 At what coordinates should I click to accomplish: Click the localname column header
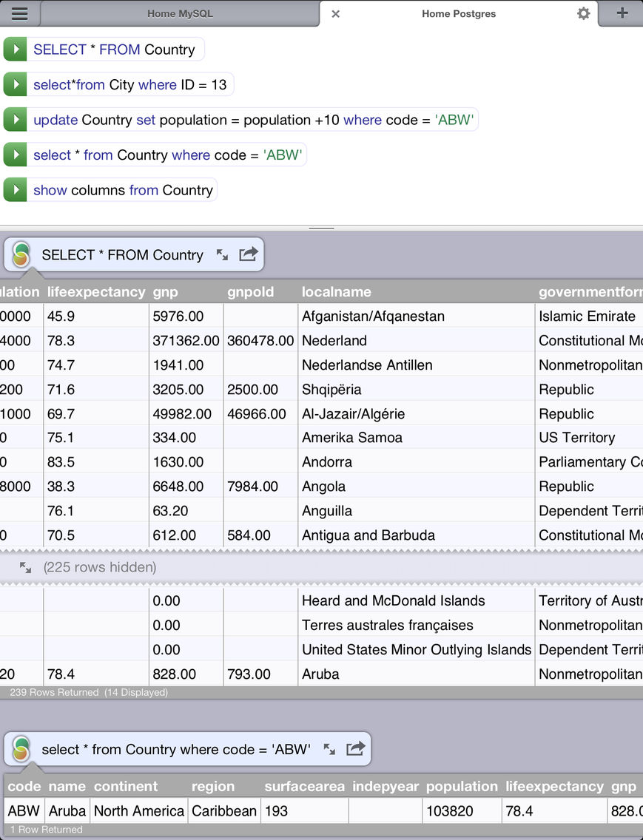pyautogui.click(x=336, y=291)
